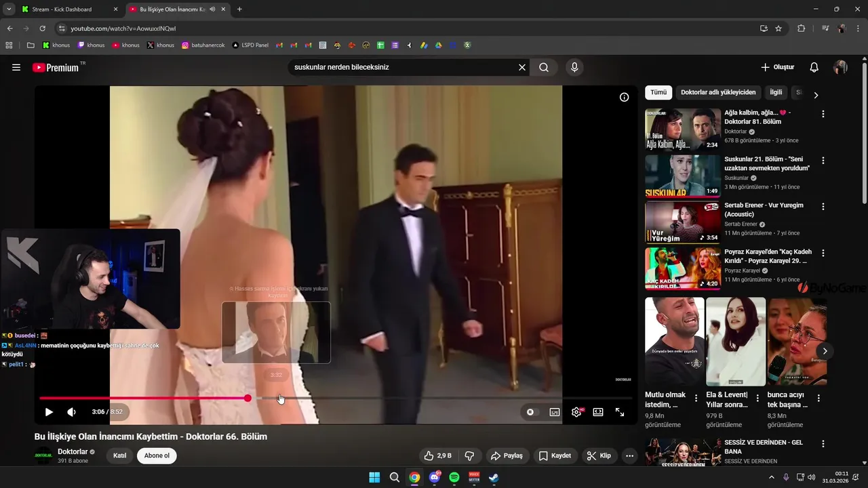Click the page vertical scrollbar
Image resolution: width=868 pixels, height=488 pixels.
[864, 133]
